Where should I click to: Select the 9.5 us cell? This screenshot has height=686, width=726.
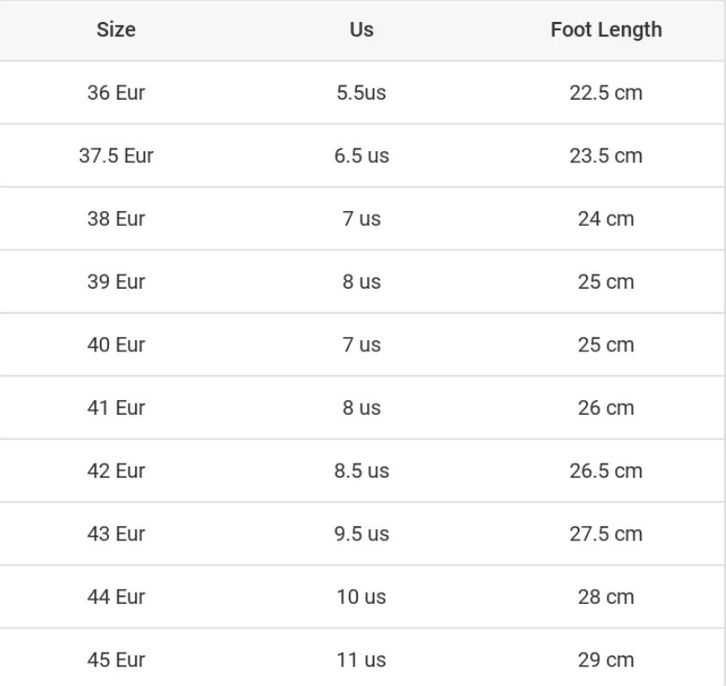[x=361, y=534]
